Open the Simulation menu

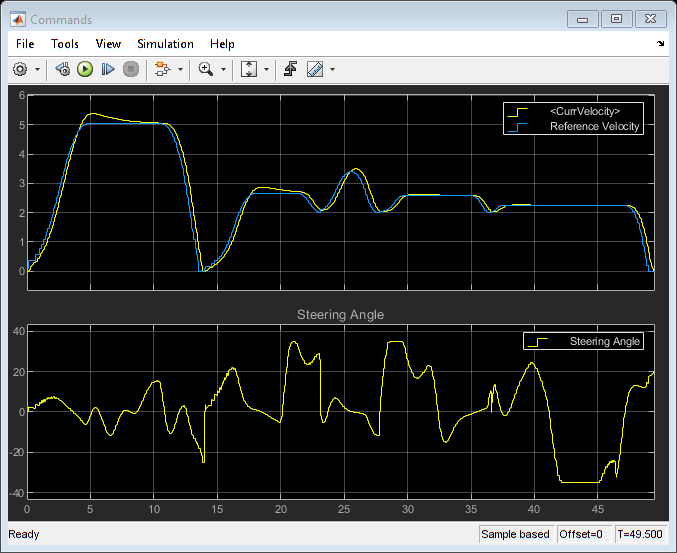[x=165, y=44]
